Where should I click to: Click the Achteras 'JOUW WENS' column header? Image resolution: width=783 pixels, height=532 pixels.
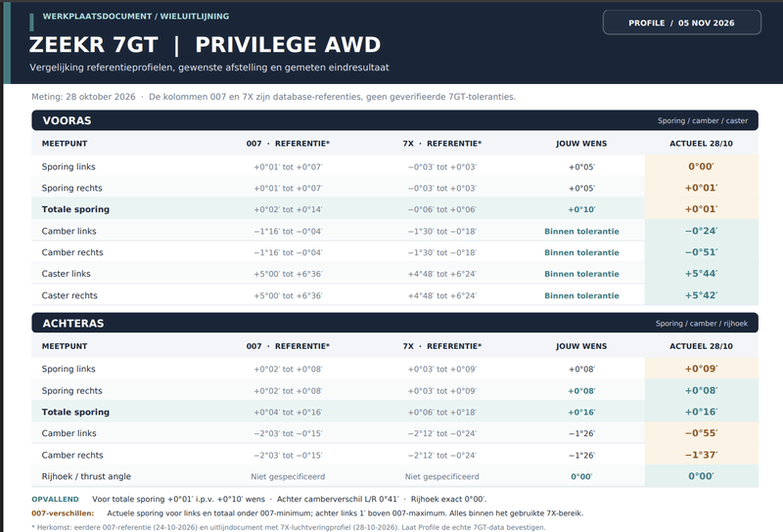coord(581,346)
